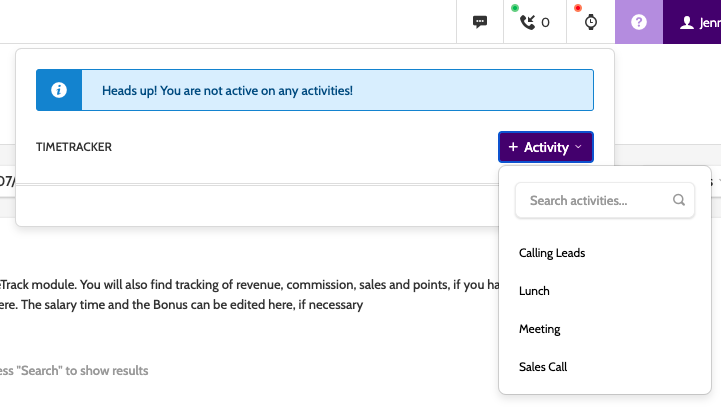The image size is (721, 409).
Task: Select Calling Leads from activity list
Action: point(552,253)
